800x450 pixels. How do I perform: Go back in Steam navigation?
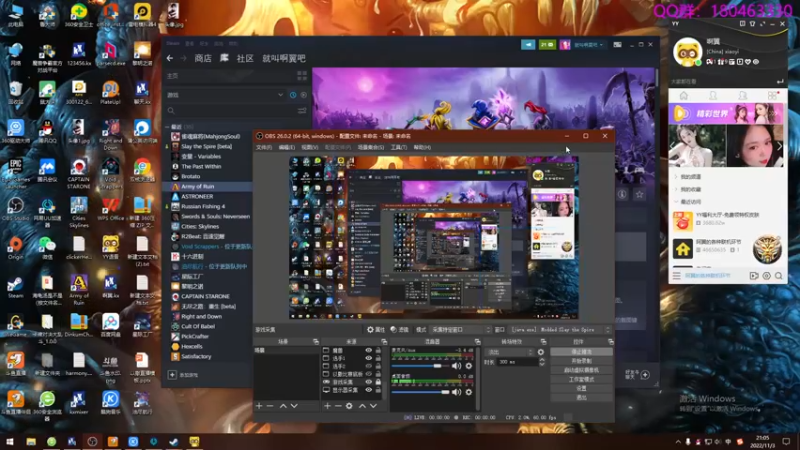click(170, 58)
